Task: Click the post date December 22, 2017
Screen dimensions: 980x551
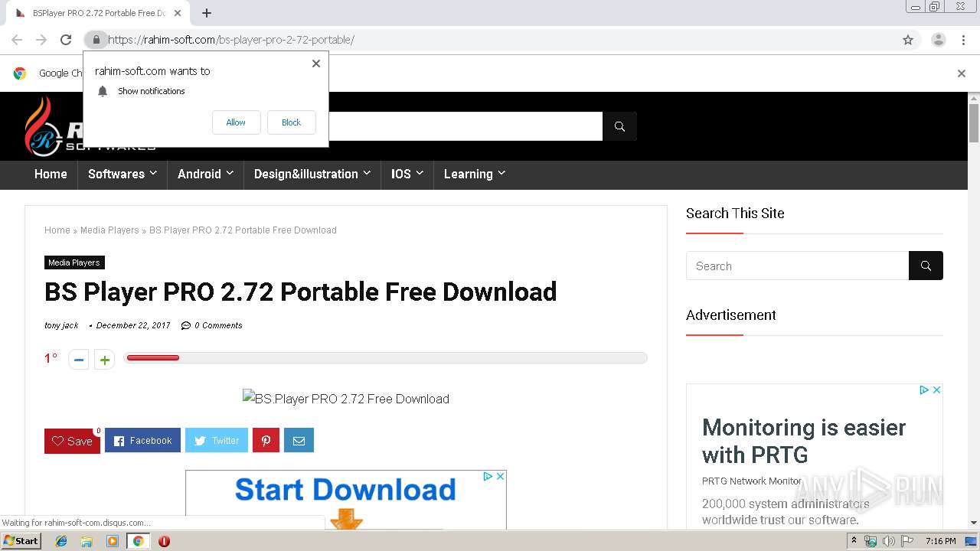Action: [133, 325]
